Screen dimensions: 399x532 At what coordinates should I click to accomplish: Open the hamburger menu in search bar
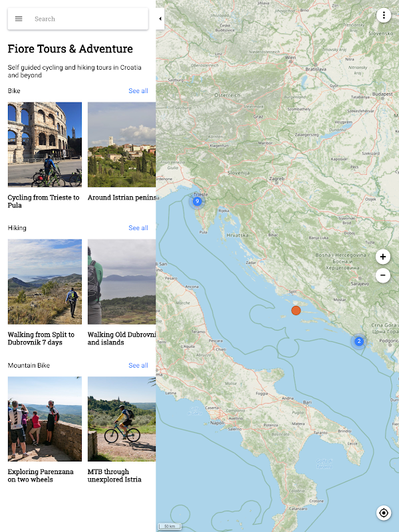(x=19, y=19)
